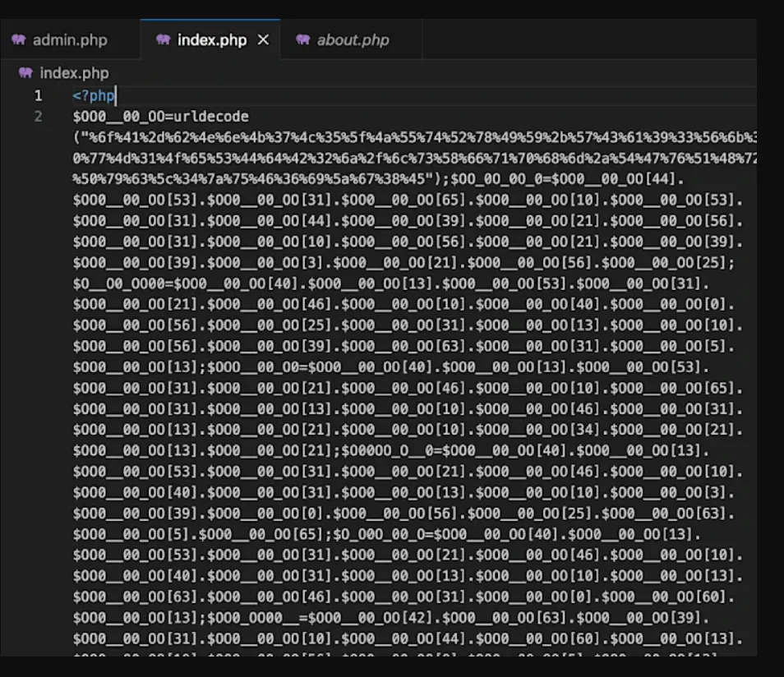784x677 pixels.
Task: Click the $000_0000__ variable assignment
Action: (x=253, y=618)
